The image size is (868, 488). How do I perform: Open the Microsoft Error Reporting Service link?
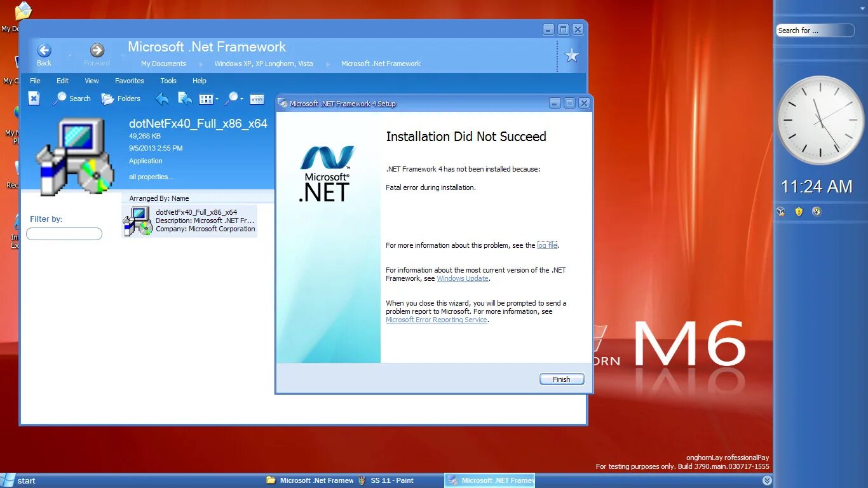(437, 320)
